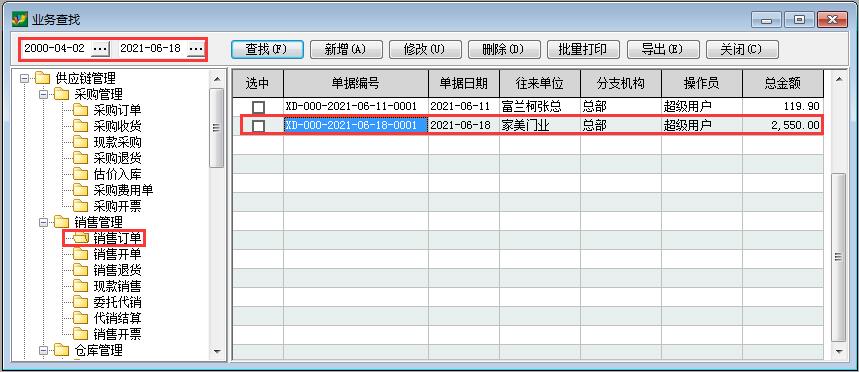Open the start date picker ellipsis button

coord(100,49)
